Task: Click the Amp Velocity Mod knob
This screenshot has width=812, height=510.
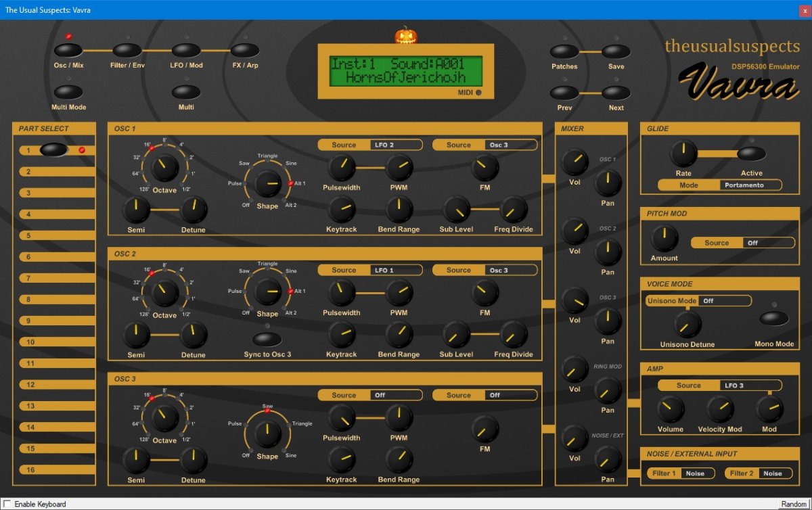Action: (720, 409)
